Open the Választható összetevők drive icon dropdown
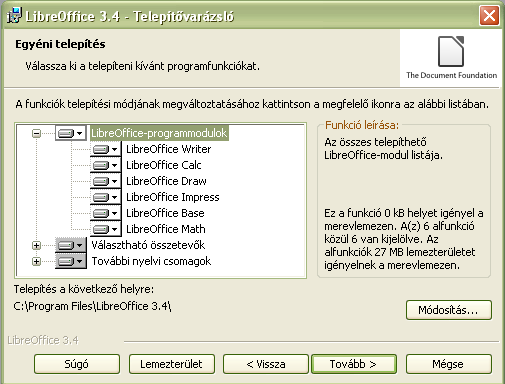This screenshot has height=384, width=505. pyautogui.click(x=71, y=245)
